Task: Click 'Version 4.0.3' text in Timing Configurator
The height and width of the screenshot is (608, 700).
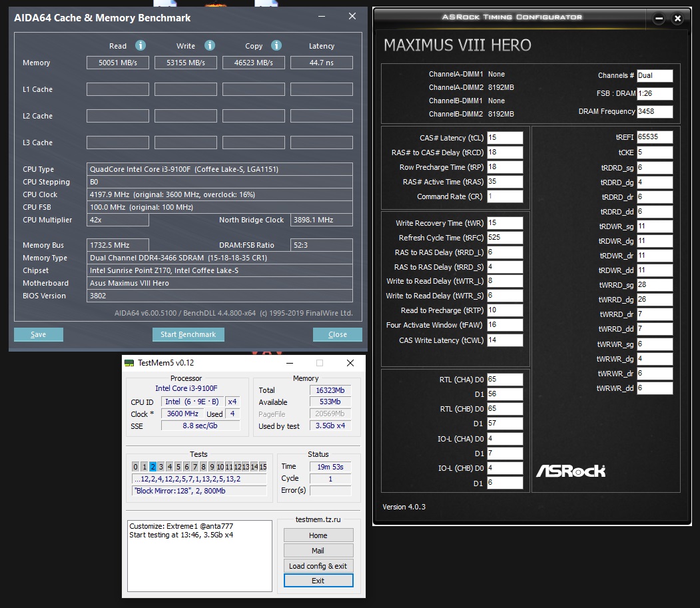Action: (x=404, y=507)
